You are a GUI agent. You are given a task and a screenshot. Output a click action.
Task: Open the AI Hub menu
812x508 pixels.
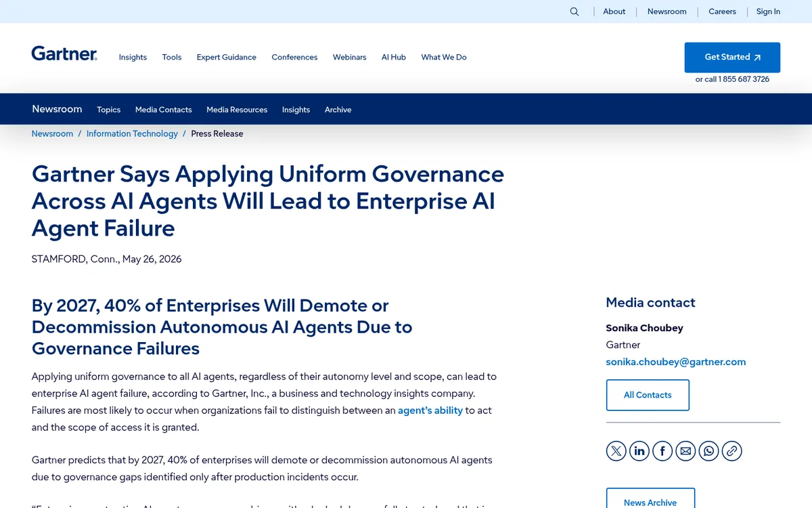394,58
